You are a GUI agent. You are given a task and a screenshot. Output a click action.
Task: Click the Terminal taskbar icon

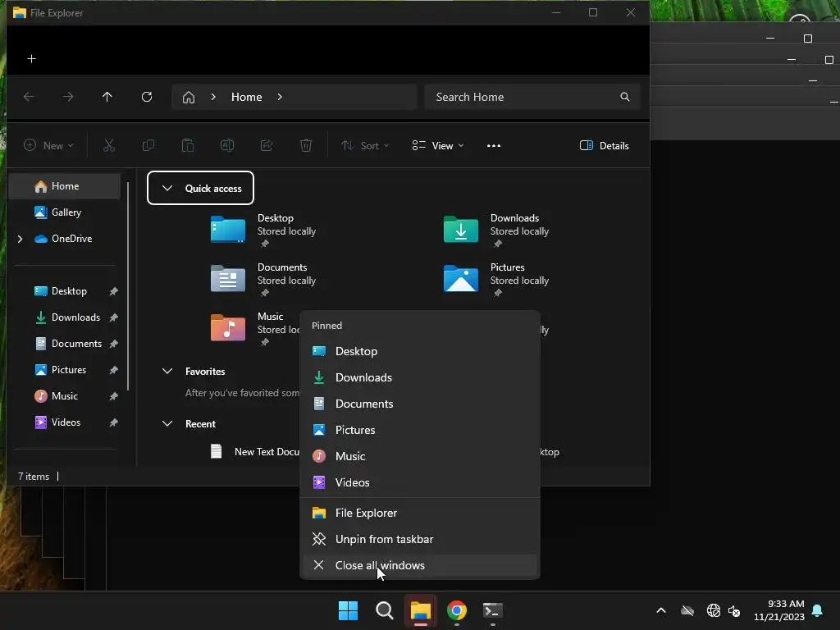click(493, 610)
